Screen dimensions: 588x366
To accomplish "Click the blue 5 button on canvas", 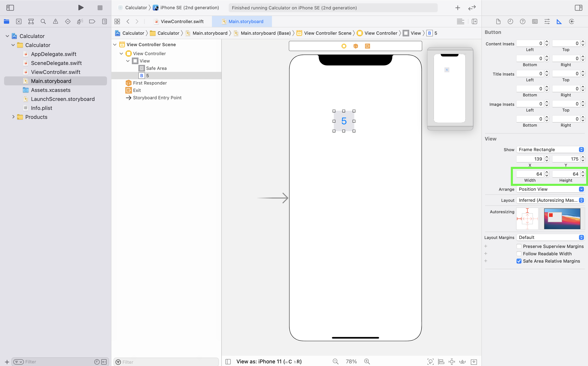I will pyautogui.click(x=344, y=121).
